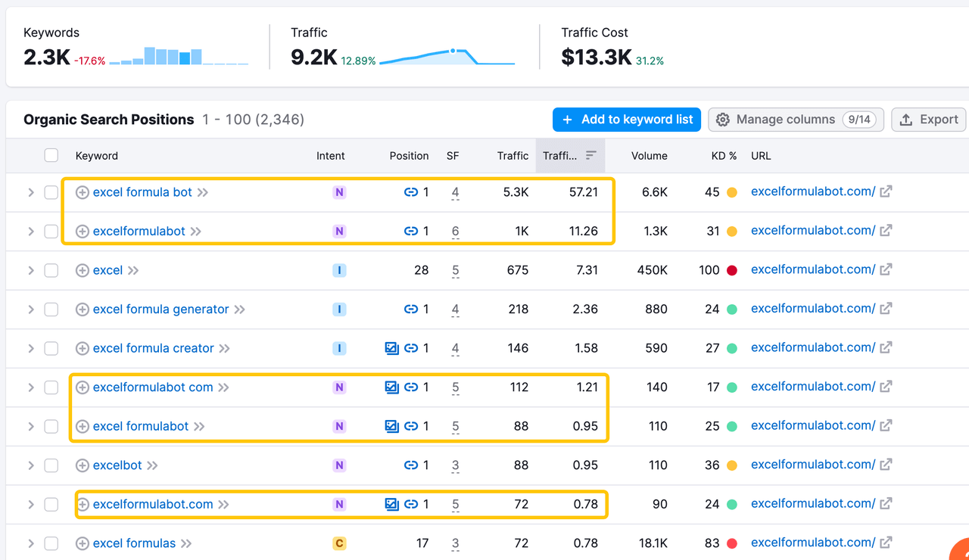Check the box for 'excel formulabot' row

(51, 427)
